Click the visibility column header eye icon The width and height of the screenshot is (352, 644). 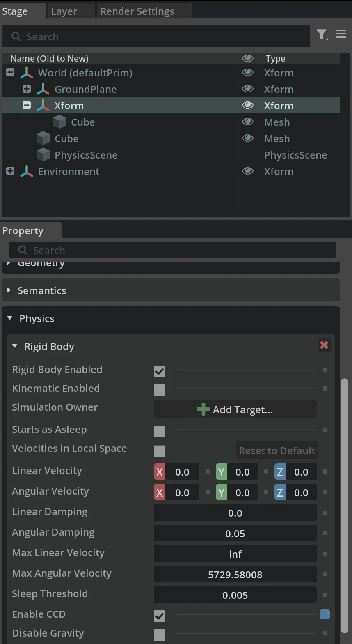click(248, 58)
